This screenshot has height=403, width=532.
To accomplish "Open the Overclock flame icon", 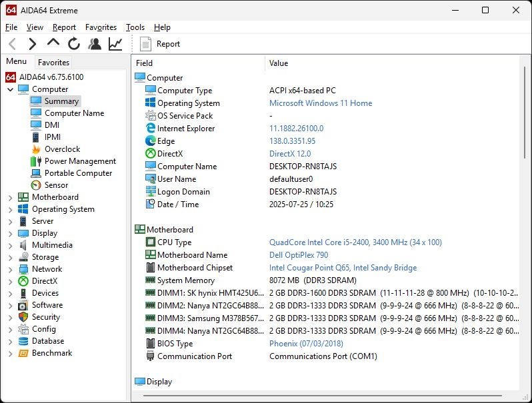I will point(36,149).
